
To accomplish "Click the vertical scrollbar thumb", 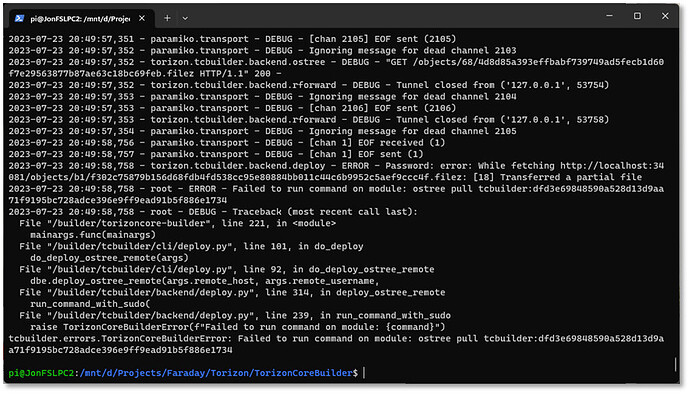I will click(x=675, y=364).
